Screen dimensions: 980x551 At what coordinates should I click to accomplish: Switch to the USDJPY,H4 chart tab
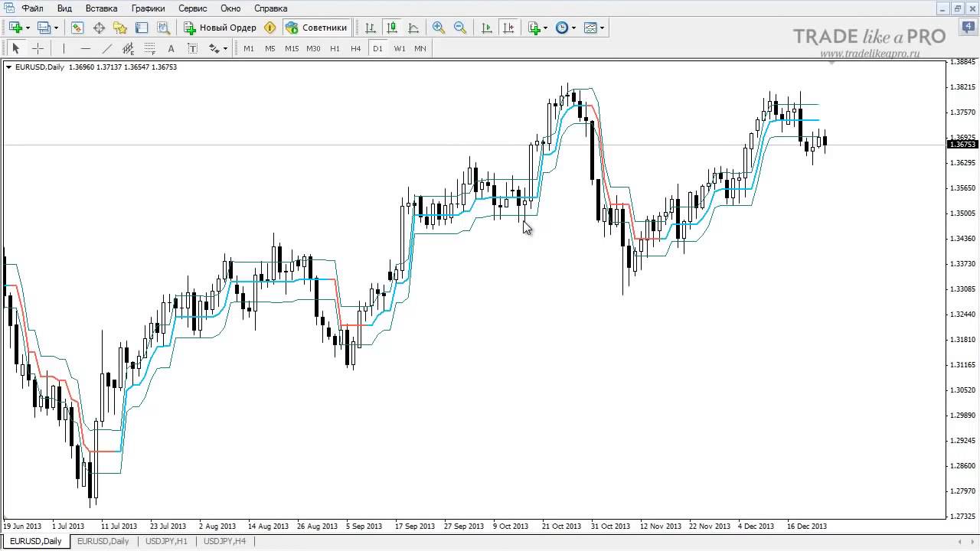[224, 541]
